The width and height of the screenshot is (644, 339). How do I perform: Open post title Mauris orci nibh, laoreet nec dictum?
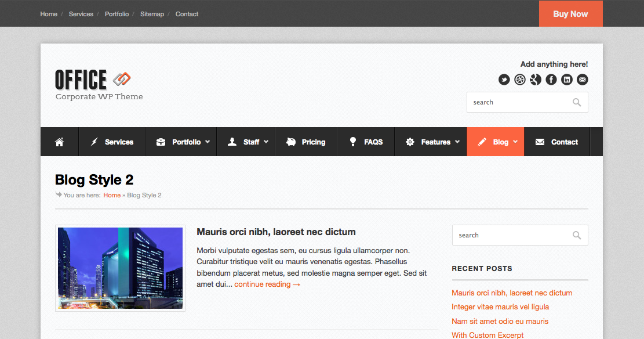pyautogui.click(x=276, y=232)
